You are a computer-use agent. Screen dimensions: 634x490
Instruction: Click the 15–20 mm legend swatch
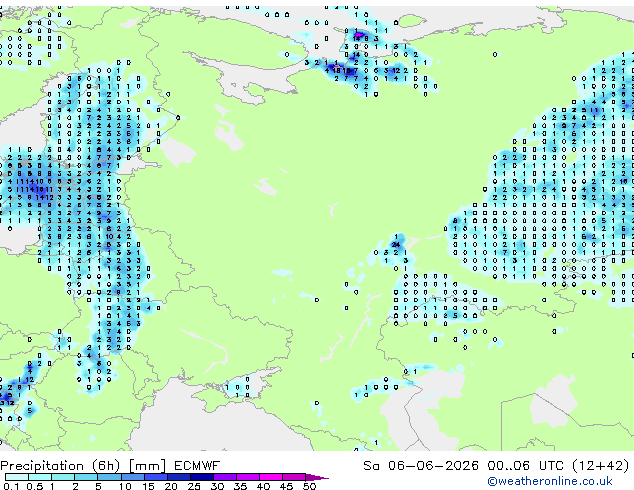(155, 477)
